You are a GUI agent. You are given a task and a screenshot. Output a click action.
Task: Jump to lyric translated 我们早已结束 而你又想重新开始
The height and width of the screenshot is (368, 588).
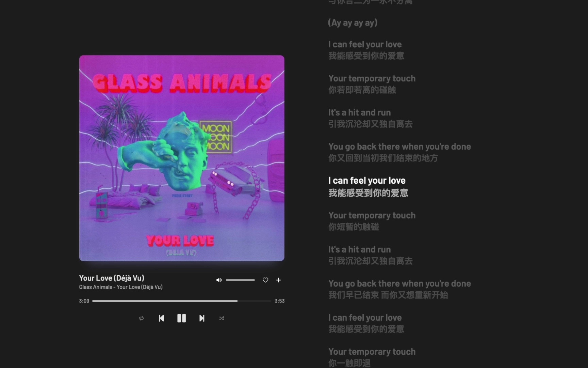[399, 289]
